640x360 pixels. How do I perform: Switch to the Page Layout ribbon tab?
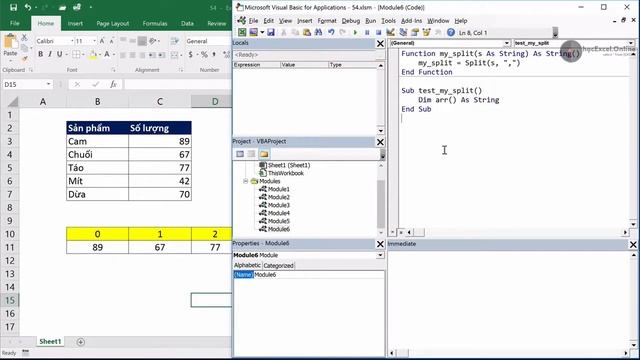(113, 23)
